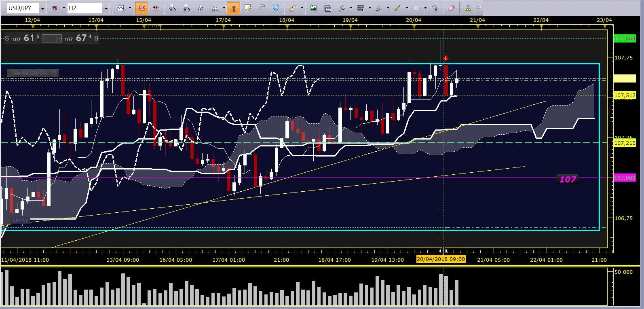The width and height of the screenshot is (644, 309).
Task: Click the yellow 107,512 price level tag
Action: [625, 95]
